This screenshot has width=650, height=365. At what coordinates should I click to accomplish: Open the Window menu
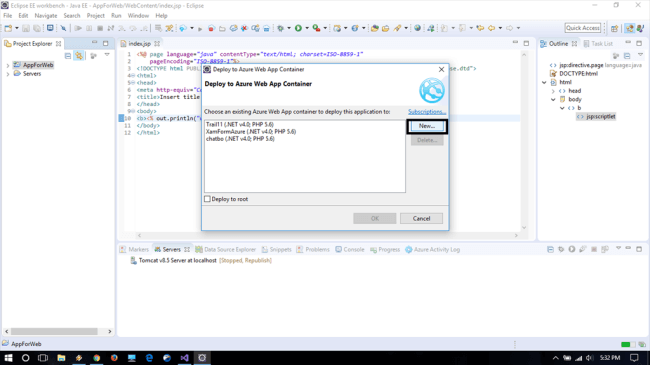[x=138, y=16]
